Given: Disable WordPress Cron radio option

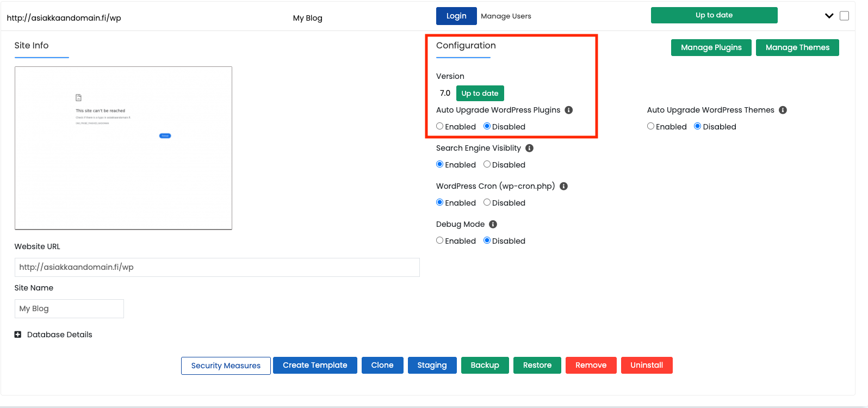Looking at the screenshot, I should (x=487, y=202).
